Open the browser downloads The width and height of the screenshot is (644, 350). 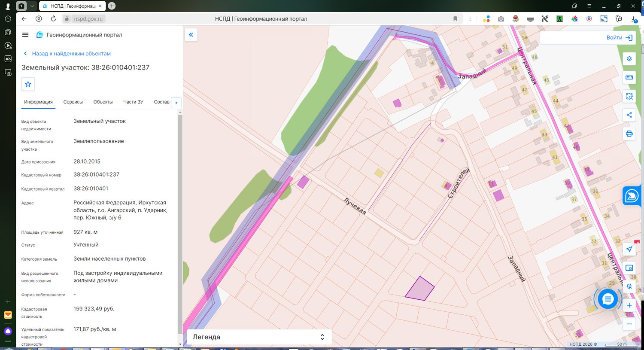(x=635, y=19)
